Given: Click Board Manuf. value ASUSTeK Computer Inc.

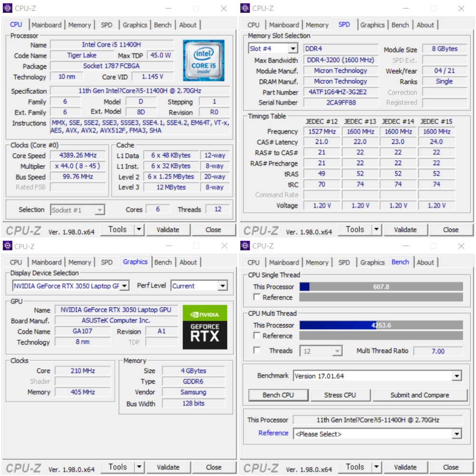Looking at the screenshot, I should (x=116, y=320).
